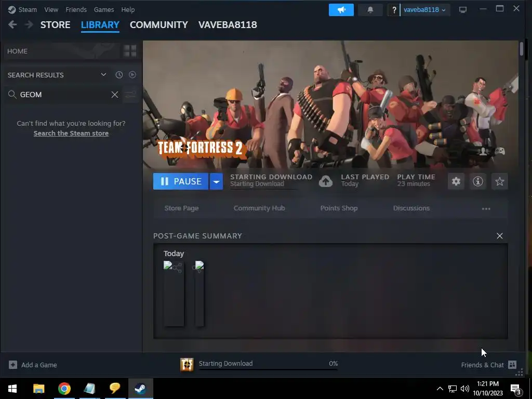Screen dimensions: 532x399
Task: Show ready-to-play games icon
Action: (132, 75)
